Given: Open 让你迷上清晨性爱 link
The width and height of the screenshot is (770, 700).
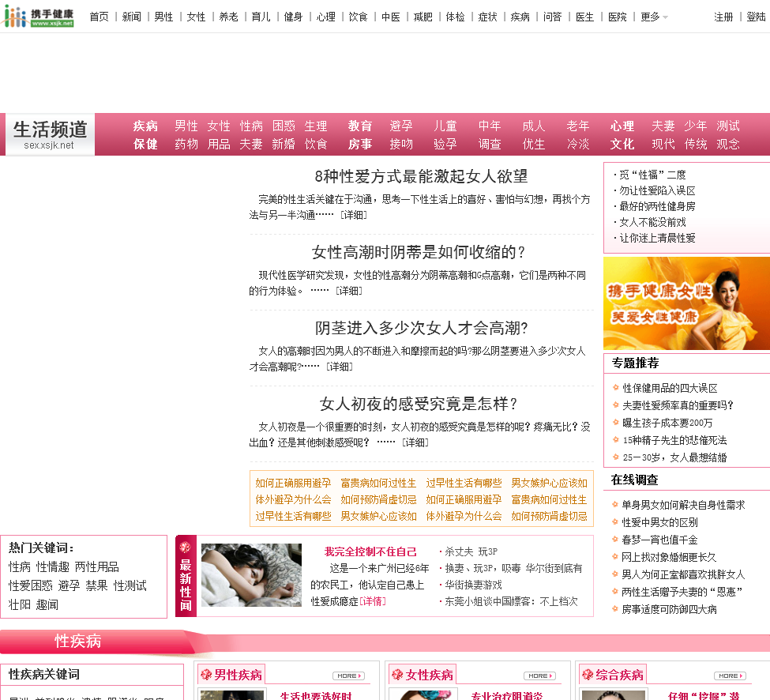Looking at the screenshot, I should tap(657, 239).
